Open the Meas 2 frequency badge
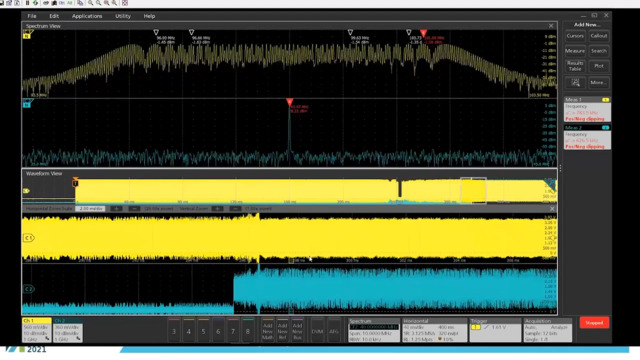The width and height of the screenshot is (640, 360). 587,137
